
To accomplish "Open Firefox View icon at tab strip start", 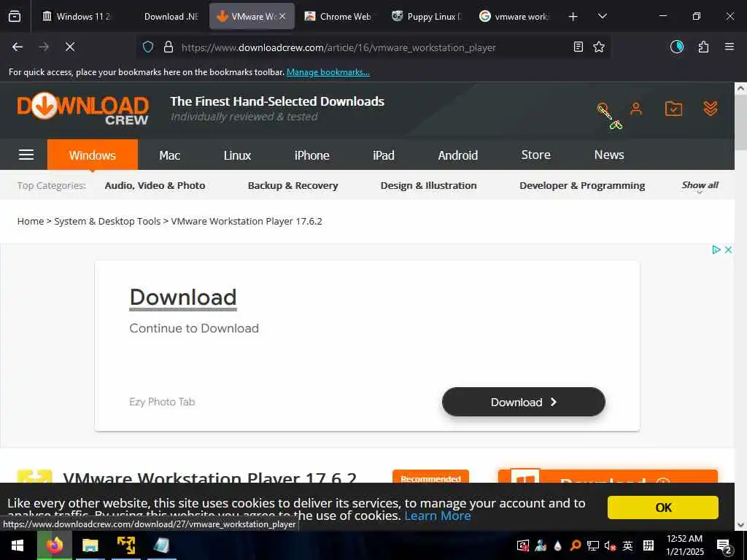I will [15, 16].
